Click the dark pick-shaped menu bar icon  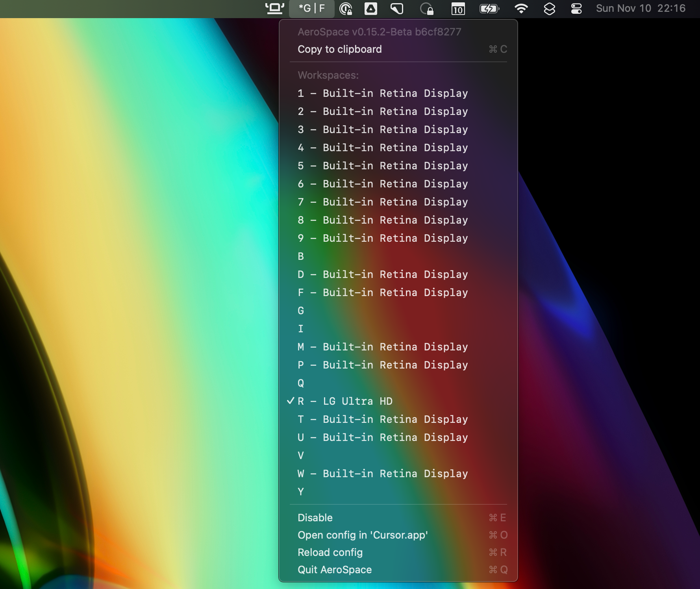click(397, 8)
